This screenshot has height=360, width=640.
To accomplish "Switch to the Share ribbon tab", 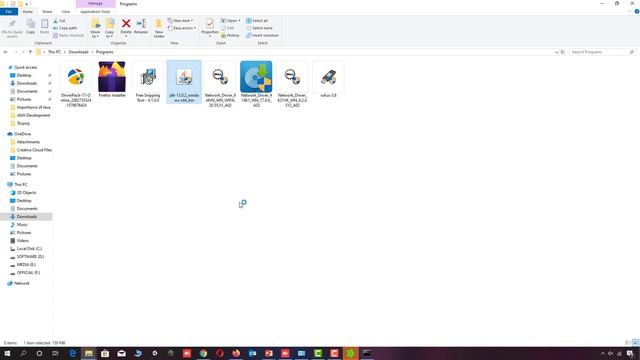I will pos(47,12).
